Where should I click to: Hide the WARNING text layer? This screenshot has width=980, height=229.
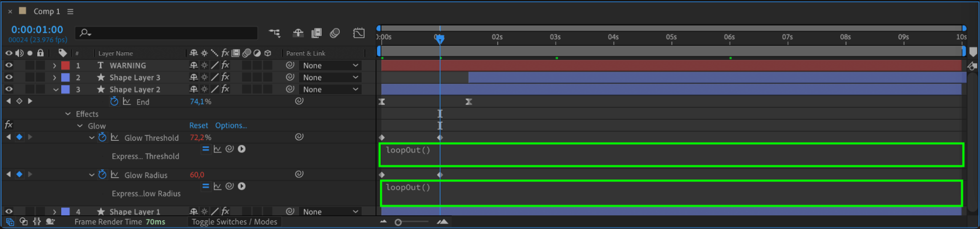(9, 65)
